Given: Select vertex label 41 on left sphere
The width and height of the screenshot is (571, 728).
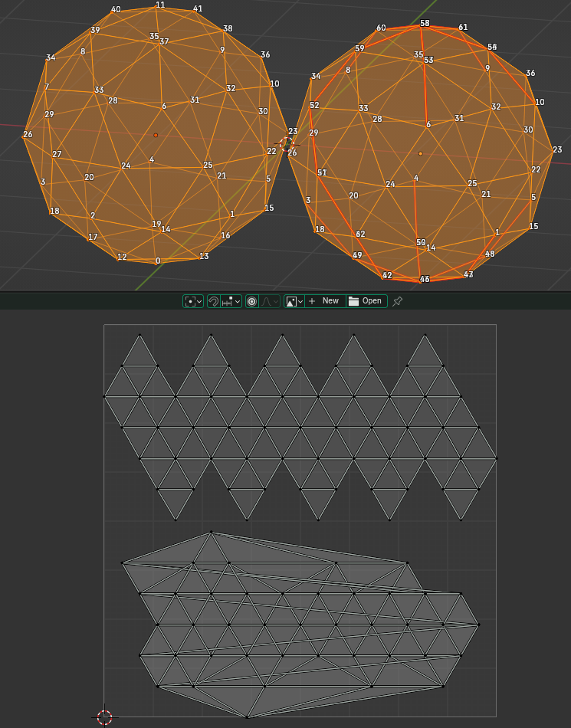Looking at the screenshot, I should tap(198, 8).
